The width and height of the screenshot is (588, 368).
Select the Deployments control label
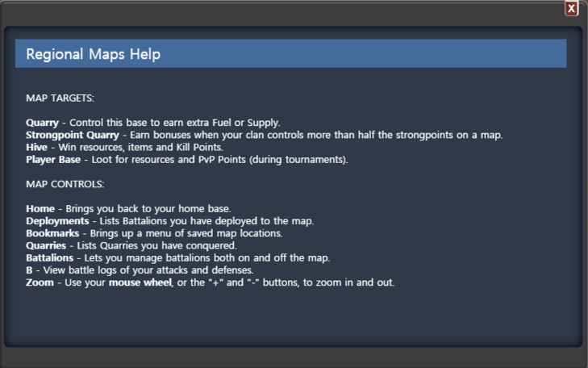pos(57,221)
